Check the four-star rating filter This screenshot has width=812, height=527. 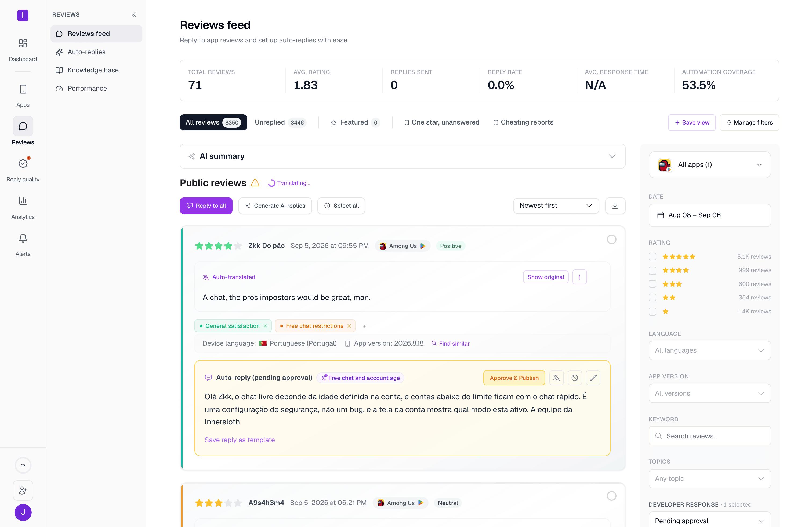pyautogui.click(x=652, y=270)
